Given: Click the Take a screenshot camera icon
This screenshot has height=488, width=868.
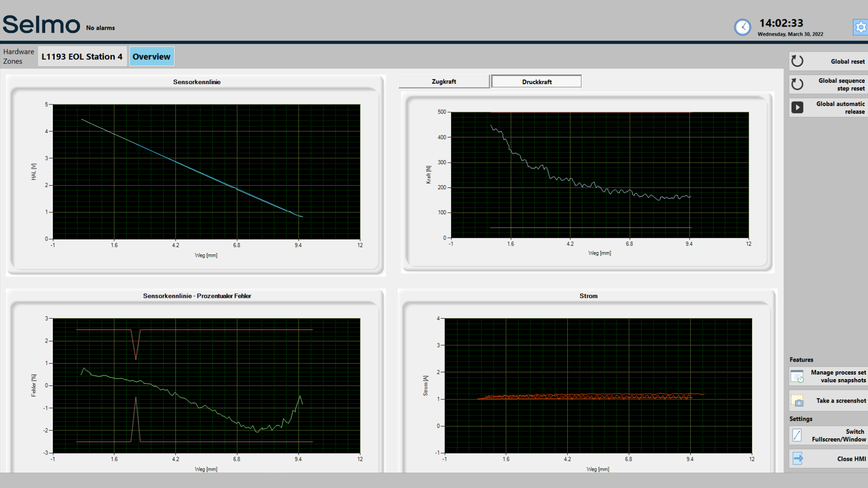Looking at the screenshot, I should (x=797, y=400).
